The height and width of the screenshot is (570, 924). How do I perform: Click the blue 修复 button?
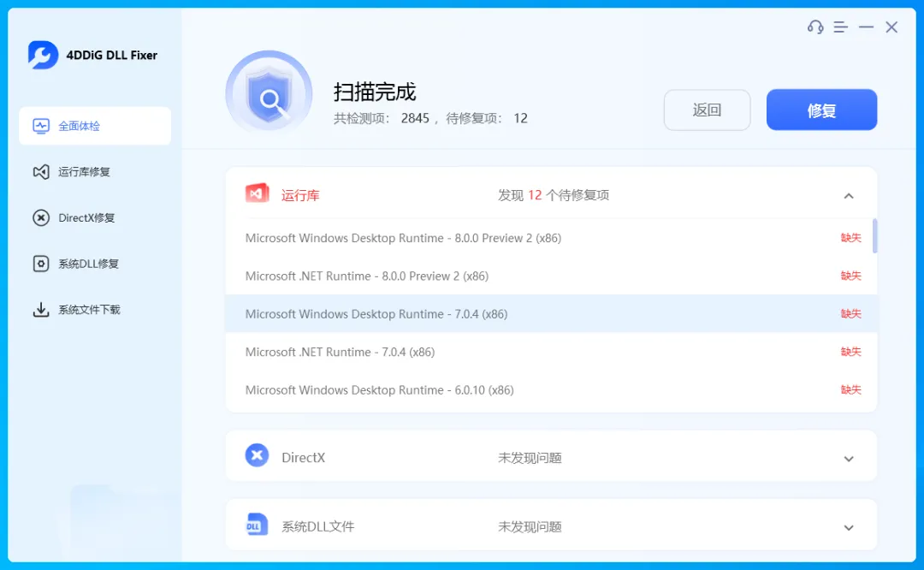pyautogui.click(x=821, y=110)
